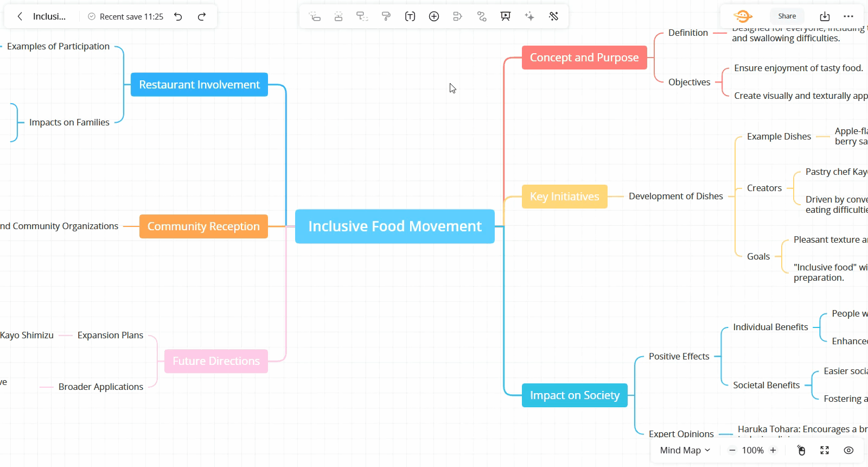868x467 pixels.
Task: Toggle the eye view mode icon
Action: [x=849, y=450]
